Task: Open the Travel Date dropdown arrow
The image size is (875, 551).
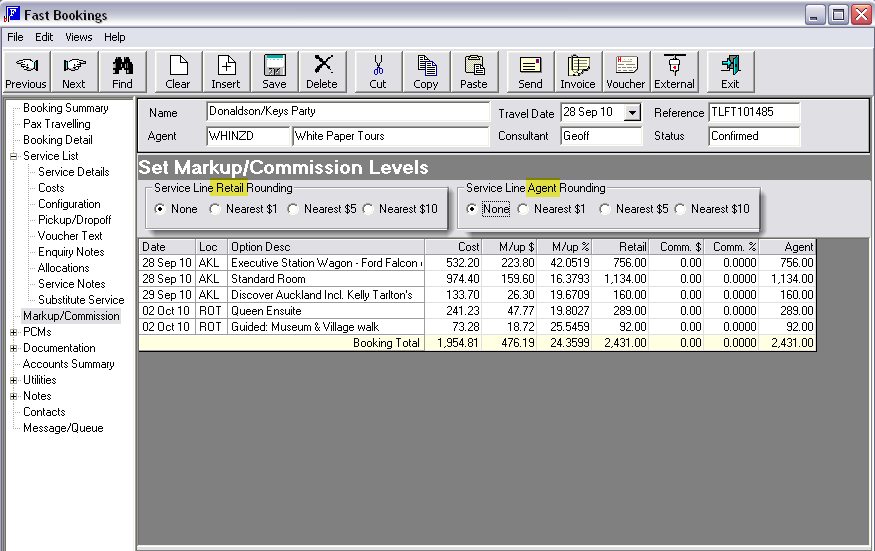Action: (632, 113)
